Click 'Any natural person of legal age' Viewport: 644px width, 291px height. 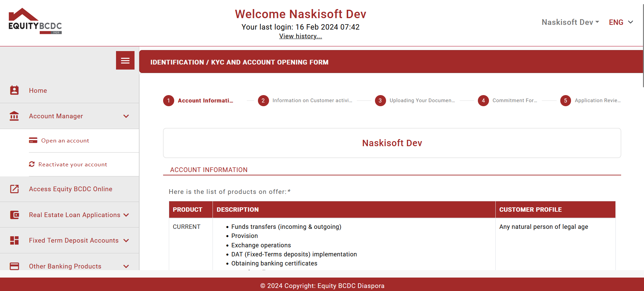(x=544, y=227)
